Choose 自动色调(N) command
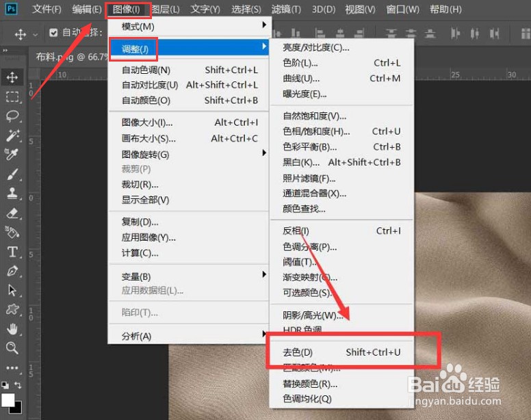Screen dimensions: 531x420 (x=190, y=70)
